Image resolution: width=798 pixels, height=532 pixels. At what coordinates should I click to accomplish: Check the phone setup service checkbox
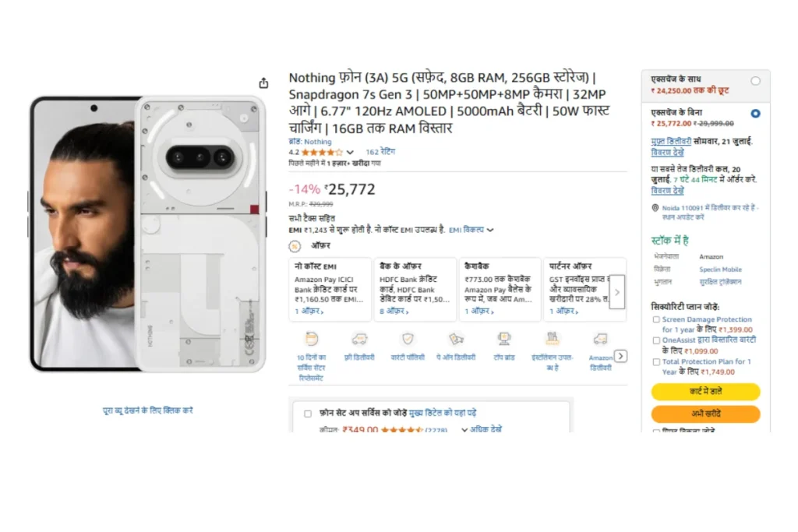click(307, 414)
